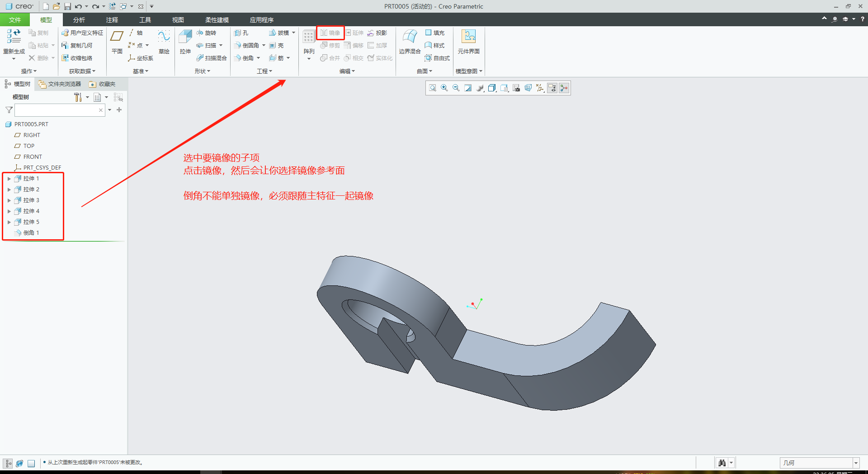Switch to the 柔性建模 ribbon tab
This screenshot has height=474, width=868.
217,20
